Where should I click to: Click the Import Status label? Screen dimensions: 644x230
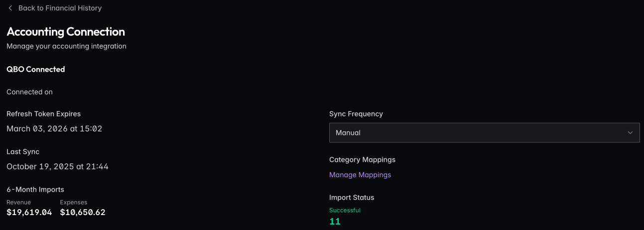(352, 197)
